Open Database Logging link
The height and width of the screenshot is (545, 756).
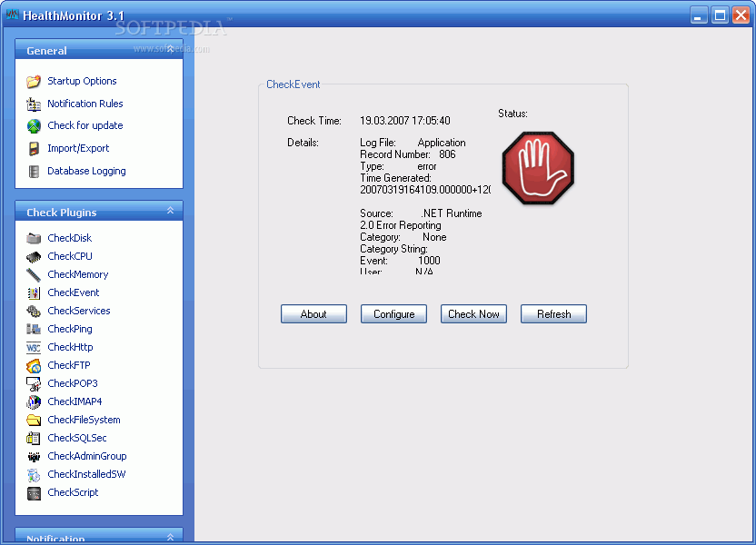click(86, 171)
